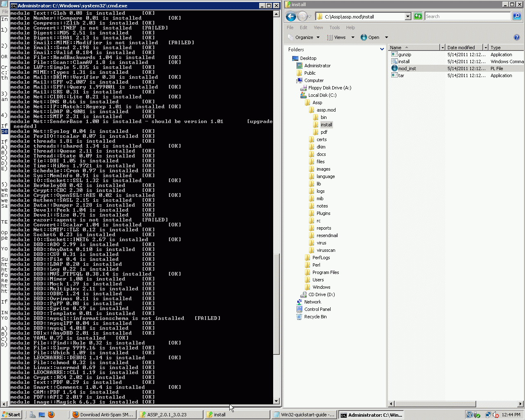The image size is (525, 420).
Task: Open Explorer help via the blue question icon
Action: (517, 37)
